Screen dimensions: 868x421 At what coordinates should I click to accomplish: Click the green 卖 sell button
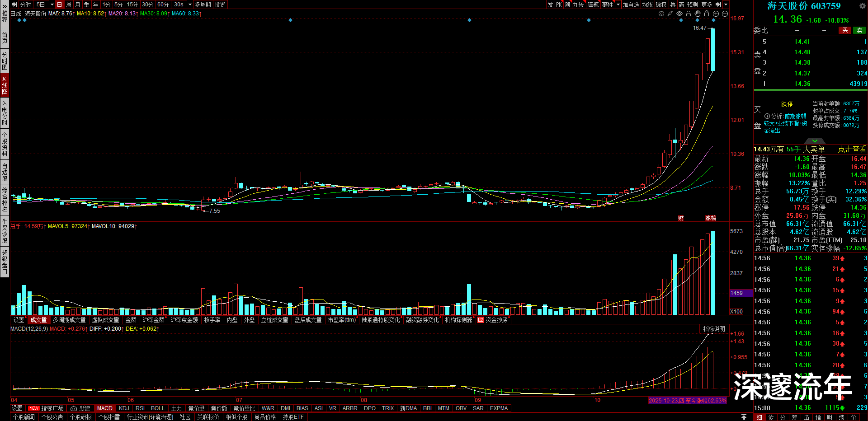pos(859,30)
